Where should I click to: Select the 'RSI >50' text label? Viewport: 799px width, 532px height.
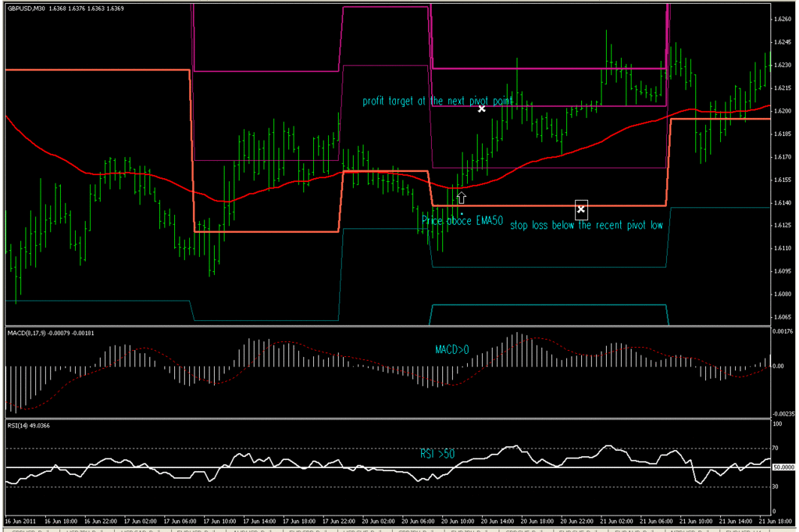pyautogui.click(x=437, y=454)
